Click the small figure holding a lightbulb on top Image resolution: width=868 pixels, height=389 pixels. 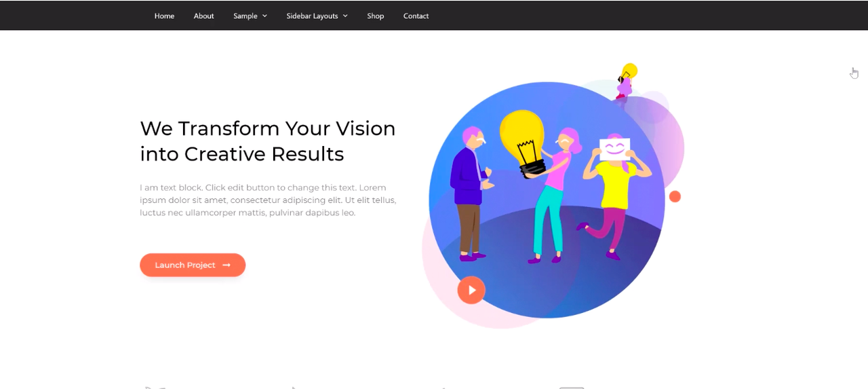pos(626,81)
